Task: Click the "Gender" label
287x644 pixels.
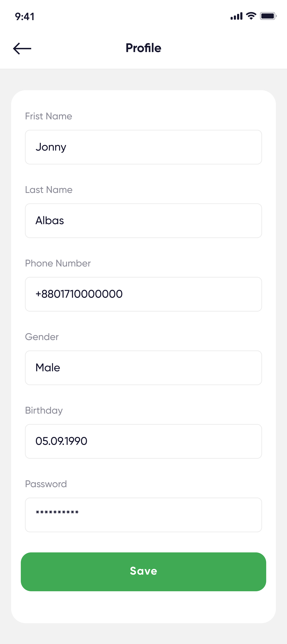Action: pos(42,337)
